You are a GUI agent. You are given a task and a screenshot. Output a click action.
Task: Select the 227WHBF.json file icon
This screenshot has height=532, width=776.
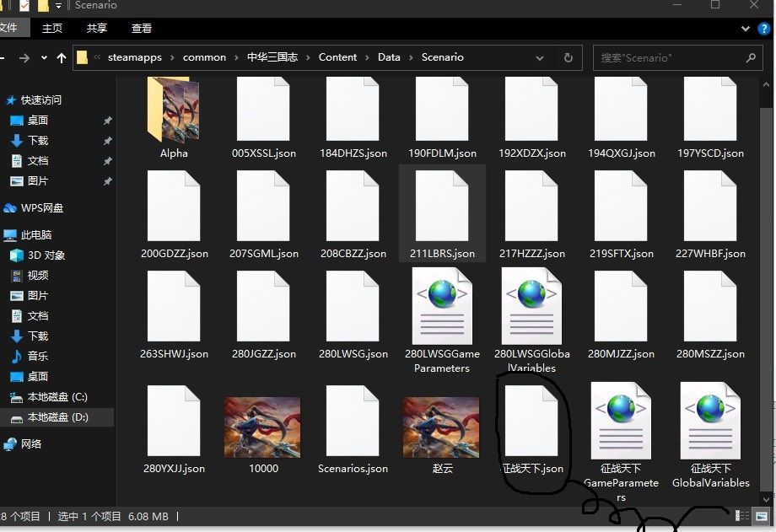click(x=710, y=206)
